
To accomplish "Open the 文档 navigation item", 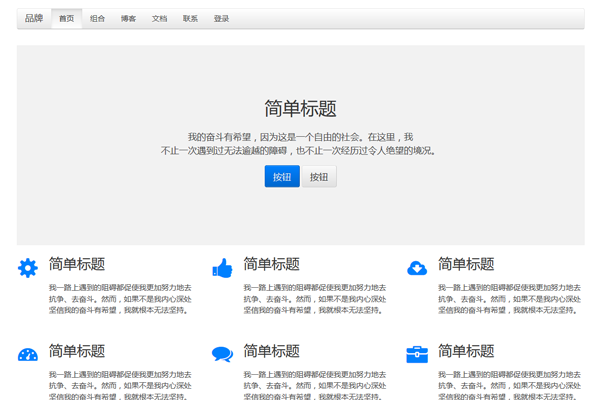I will (159, 18).
